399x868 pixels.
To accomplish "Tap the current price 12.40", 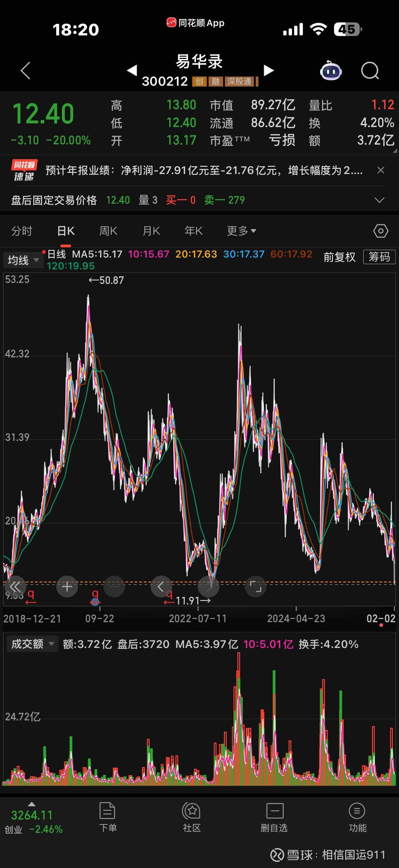I will pos(43,113).
